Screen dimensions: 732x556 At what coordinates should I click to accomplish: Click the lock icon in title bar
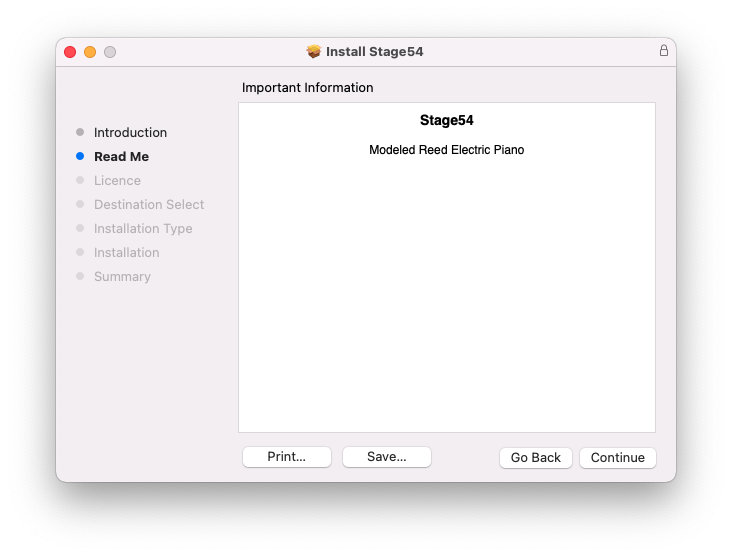(x=663, y=50)
